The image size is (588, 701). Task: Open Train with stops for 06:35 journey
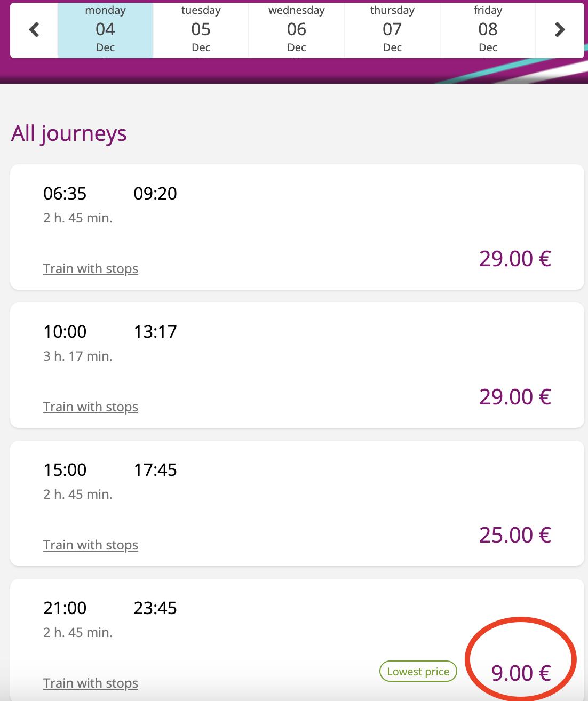click(x=91, y=268)
